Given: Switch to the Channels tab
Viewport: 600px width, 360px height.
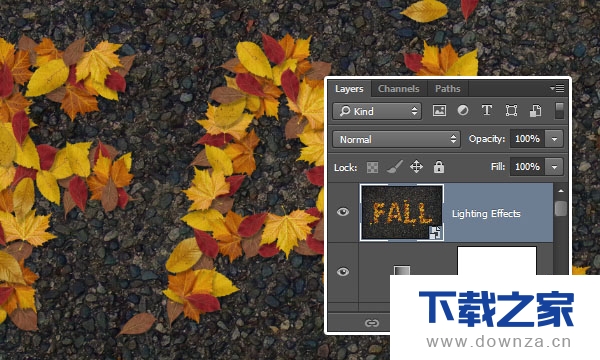Looking at the screenshot, I should 399,89.
